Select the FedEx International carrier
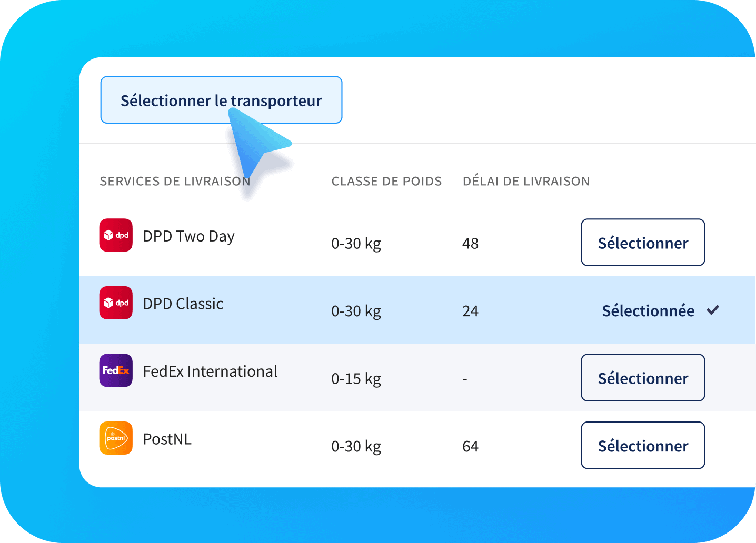Image resolution: width=756 pixels, height=543 pixels. (643, 378)
